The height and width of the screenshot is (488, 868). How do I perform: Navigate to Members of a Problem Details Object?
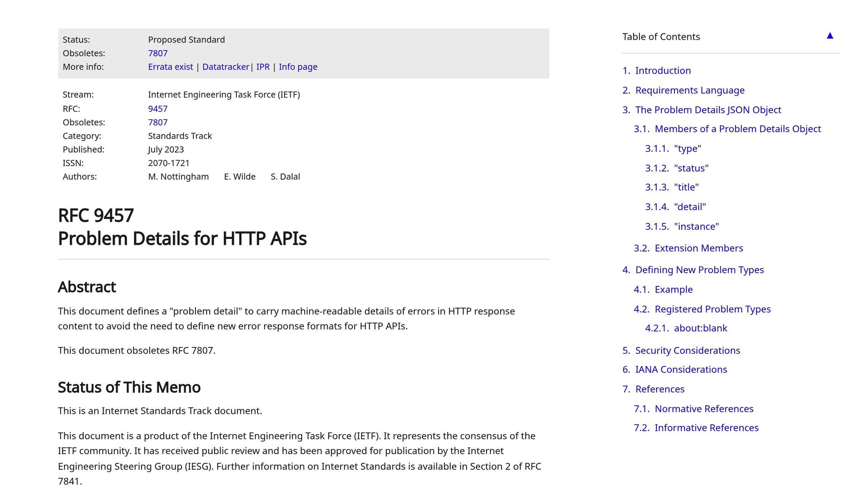(737, 129)
